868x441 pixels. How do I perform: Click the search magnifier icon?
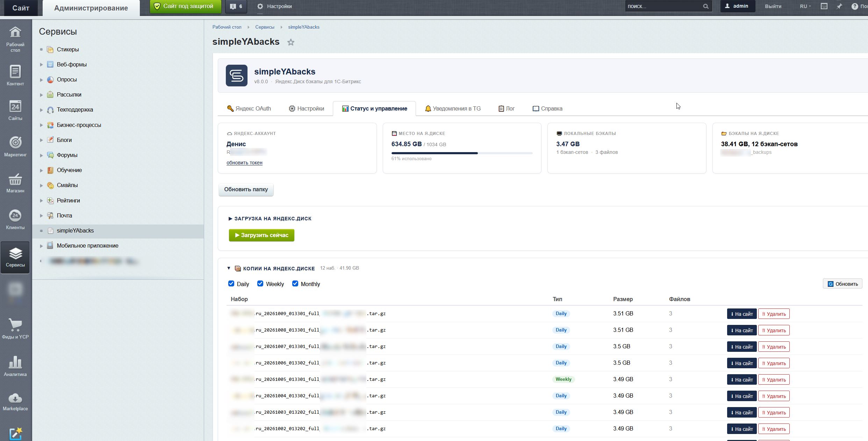(x=706, y=6)
